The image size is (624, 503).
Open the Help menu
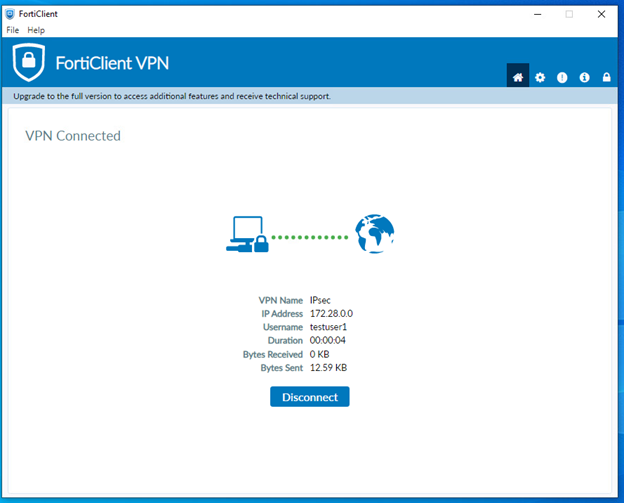[x=36, y=31]
